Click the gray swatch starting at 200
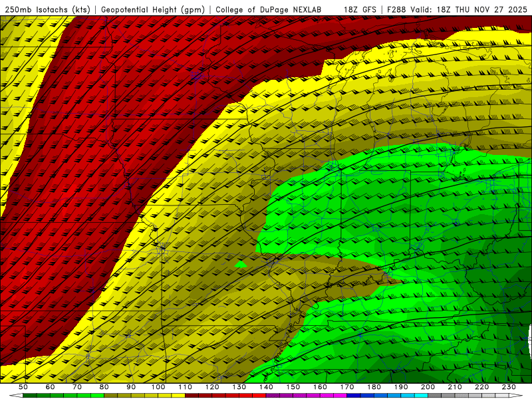This screenshot has width=532, height=399. point(435,395)
